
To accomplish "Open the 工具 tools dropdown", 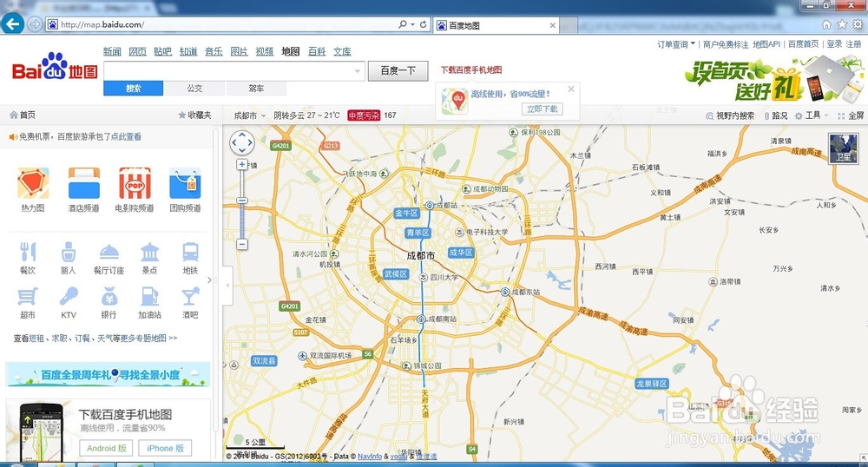I will point(812,115).
